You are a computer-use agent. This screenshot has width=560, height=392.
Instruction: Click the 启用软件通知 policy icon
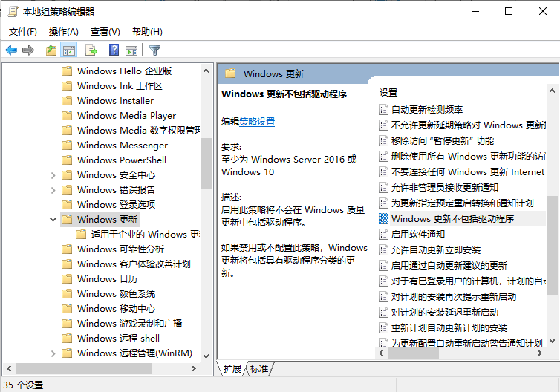(x=383, y=234)
